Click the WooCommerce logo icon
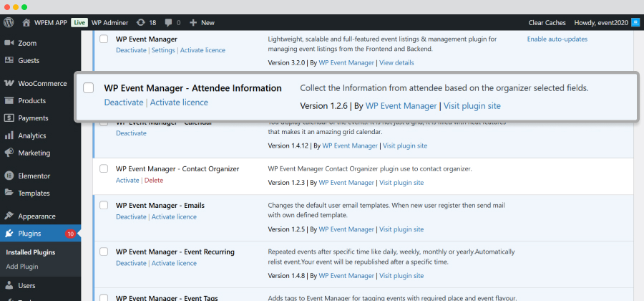This screenshot has width=644, height=301. pos(9,83)
